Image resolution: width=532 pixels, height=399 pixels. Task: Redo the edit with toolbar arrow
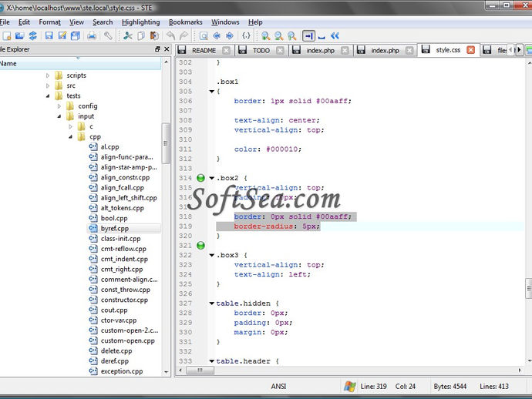click(x=184, y=35)
